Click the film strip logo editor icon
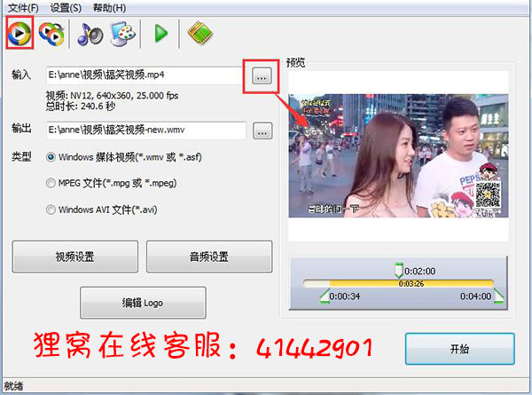 199,33
